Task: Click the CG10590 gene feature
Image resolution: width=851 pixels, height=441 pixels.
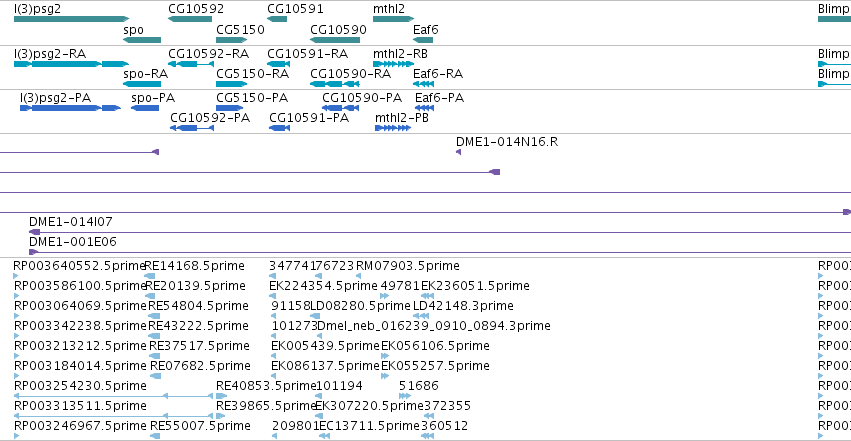Action: [335, 40]
